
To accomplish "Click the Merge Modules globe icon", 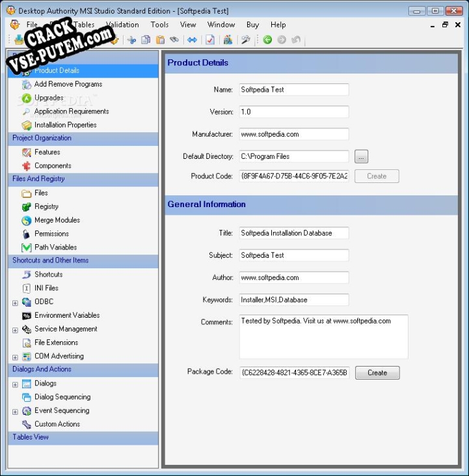I will 27,220.
